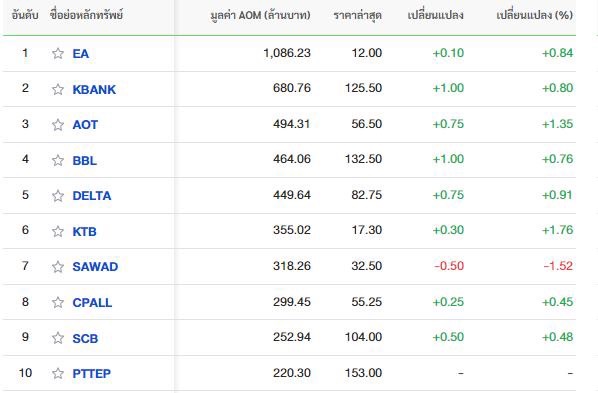The width and height of the screenshot is (598, 393).
Task: Open the KBANK stock page
Action: pyautogui.click(x=94, y=89)
